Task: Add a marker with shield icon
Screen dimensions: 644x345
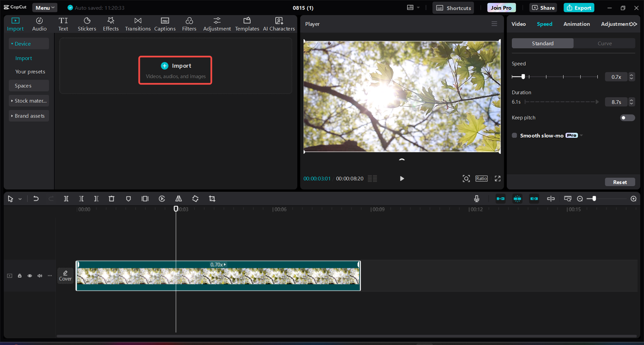Action: coord(128,199)
